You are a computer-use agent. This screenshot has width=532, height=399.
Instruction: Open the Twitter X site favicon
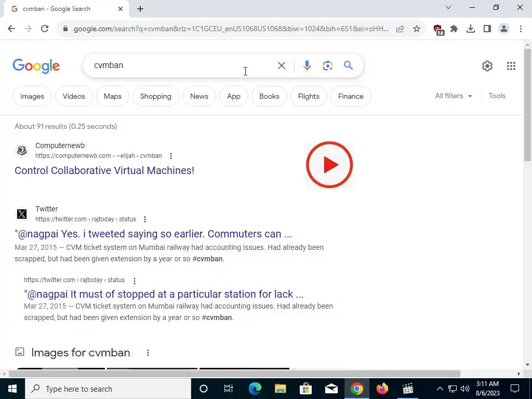point(22,214)
